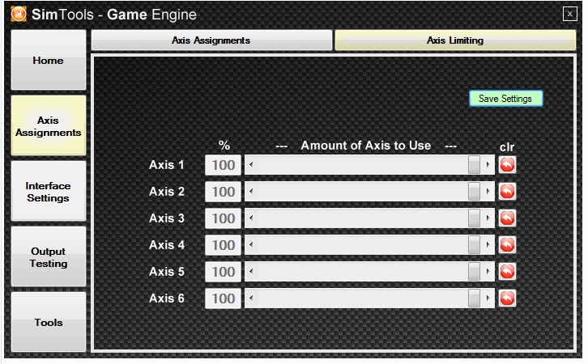The height and width of the screenshot is (364, 588).
Task: Reset Axis 6 with its red clr icon
Action: 507,298
